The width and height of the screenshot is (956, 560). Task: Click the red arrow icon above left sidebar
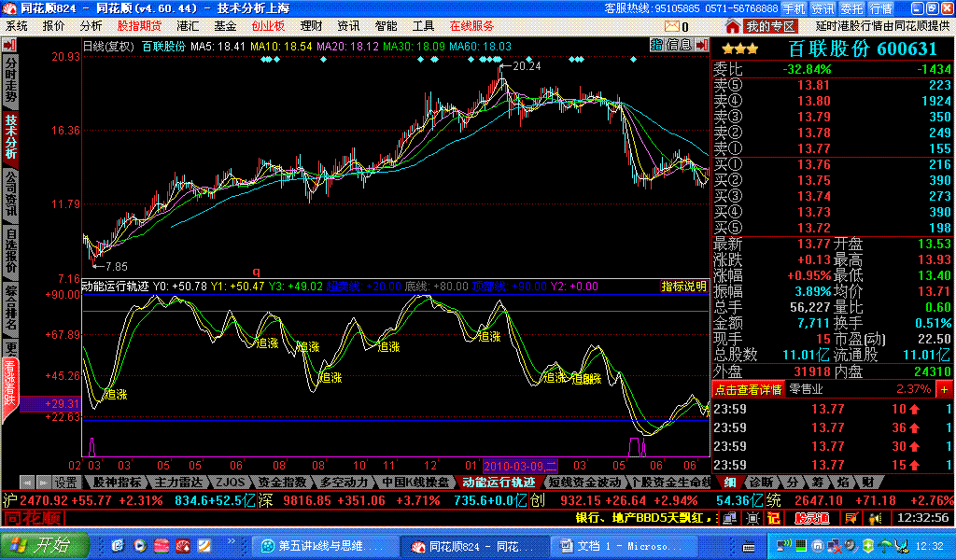tap(9, 45)
